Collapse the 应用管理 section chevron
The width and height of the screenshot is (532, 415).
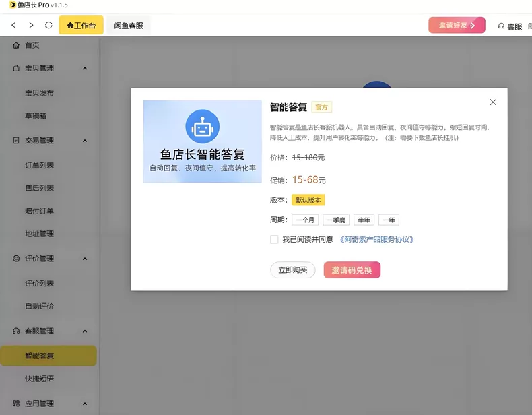(x=85, y=404)
